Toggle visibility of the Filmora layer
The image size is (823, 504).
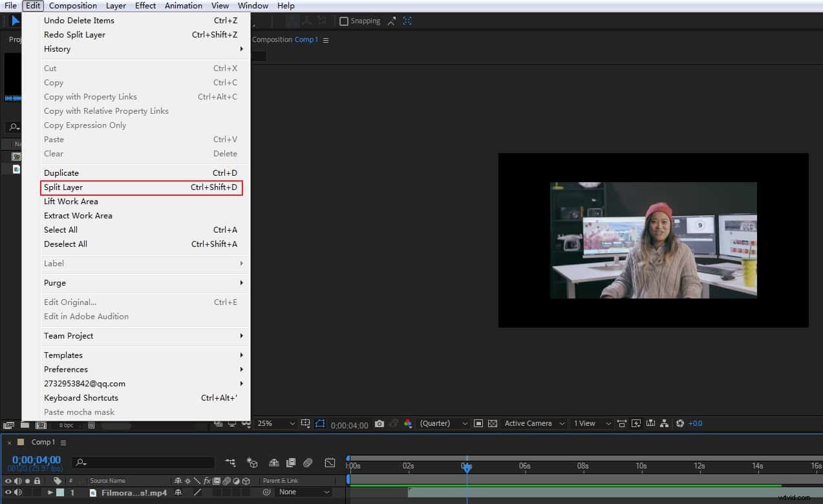[x=8, y=492]
